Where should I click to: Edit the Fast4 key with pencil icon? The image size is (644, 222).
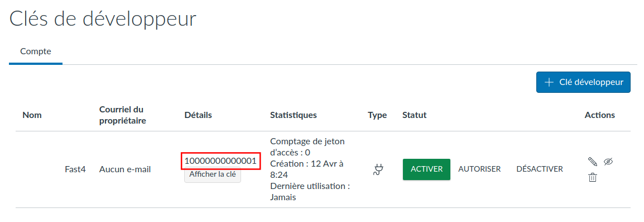coord(592,162)
